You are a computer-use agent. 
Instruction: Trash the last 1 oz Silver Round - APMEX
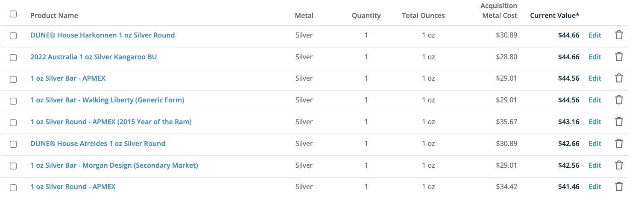619,187
